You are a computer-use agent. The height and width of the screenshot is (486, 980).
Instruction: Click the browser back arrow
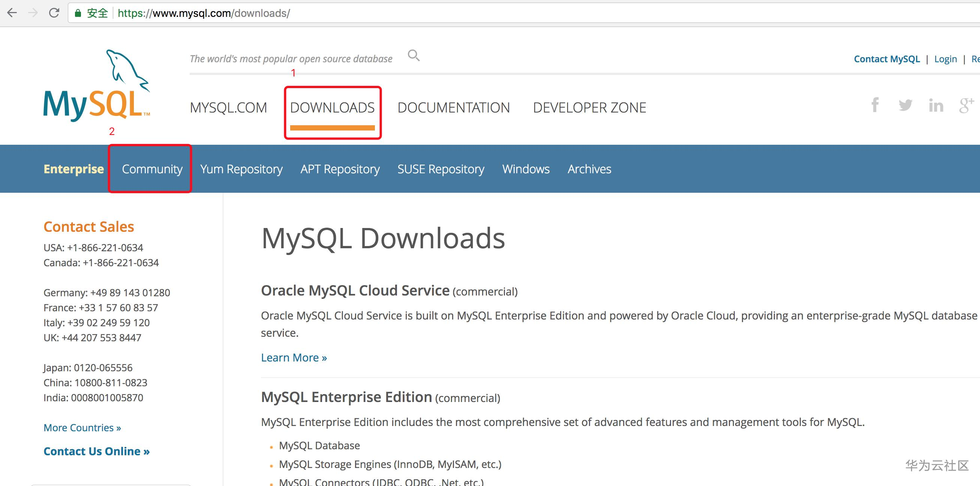point(12,13)
